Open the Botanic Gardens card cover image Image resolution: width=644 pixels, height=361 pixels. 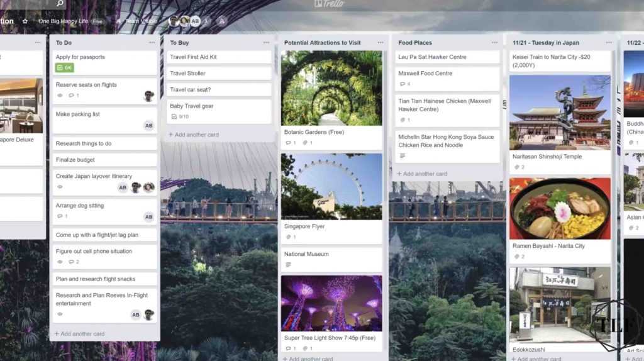click(x=331, y=88)
